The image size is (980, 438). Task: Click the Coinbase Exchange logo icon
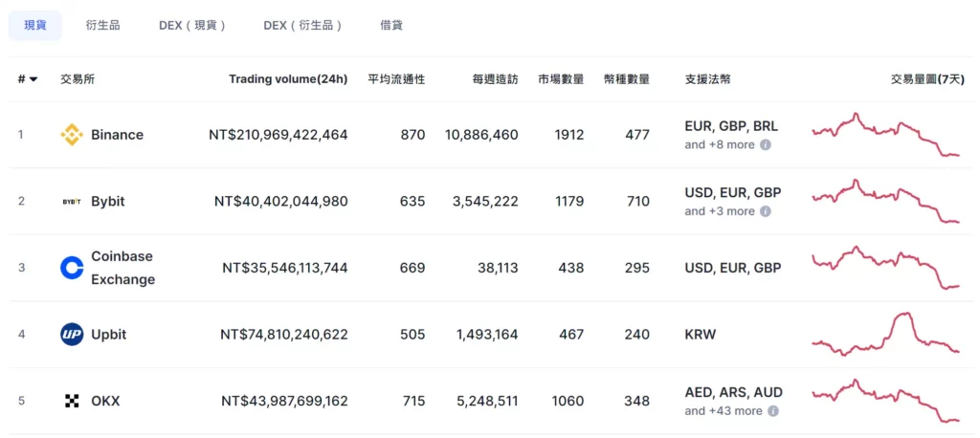click(72, 268)
